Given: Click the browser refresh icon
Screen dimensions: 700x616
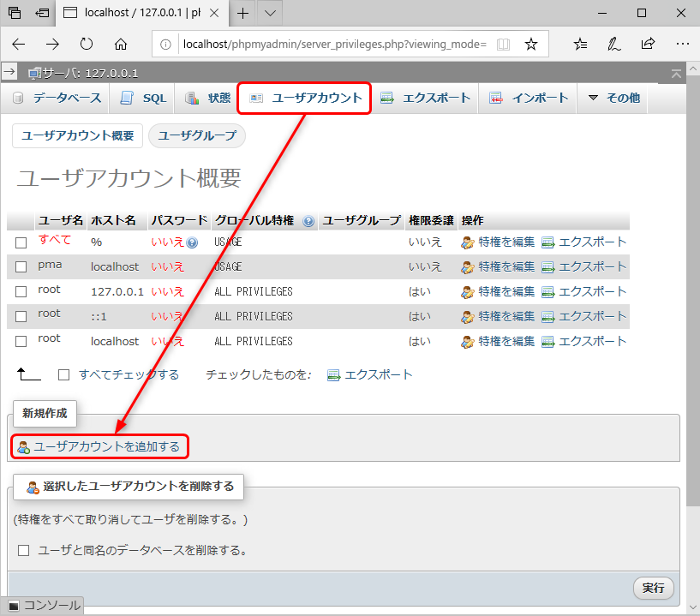Looking at the screenshot, I should coord(87,44).
